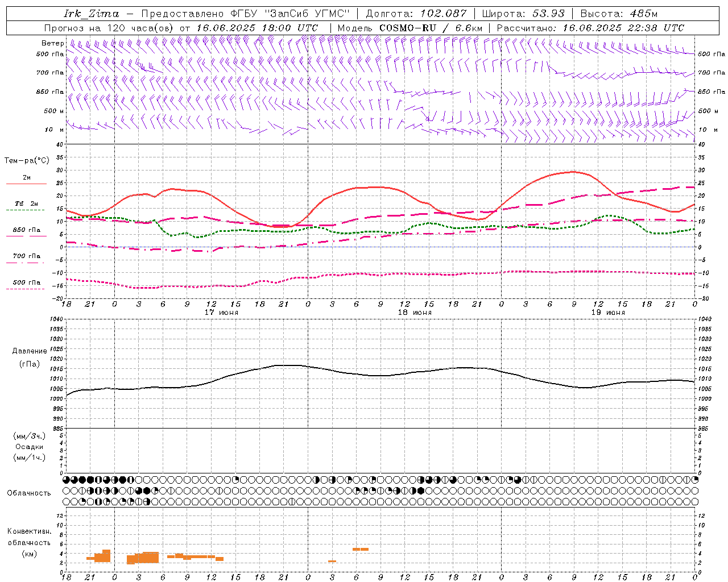Click the '19 июня' date label
This screenshot has height=582, width=728.
point(608,313)
